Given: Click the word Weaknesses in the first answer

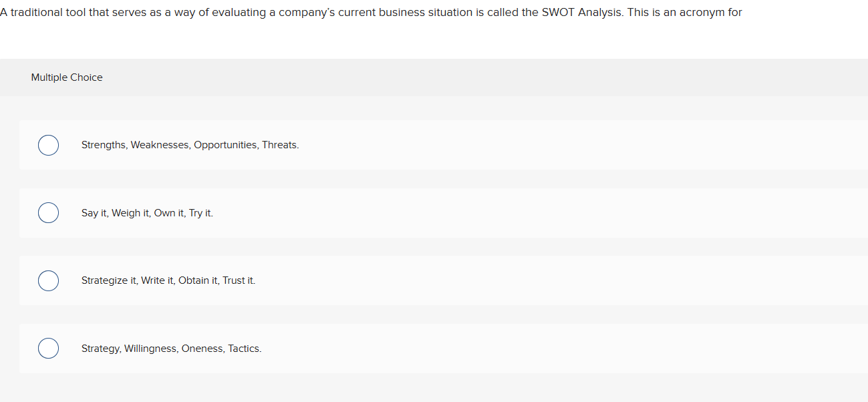Looking at the screenshot, I should click(x=160, y=145).
